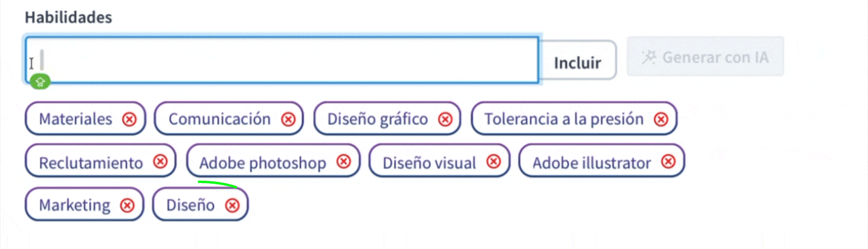The image size is (868, 249).
Task: Delete the Diseño gráfico tag
Action: point(445,119)
